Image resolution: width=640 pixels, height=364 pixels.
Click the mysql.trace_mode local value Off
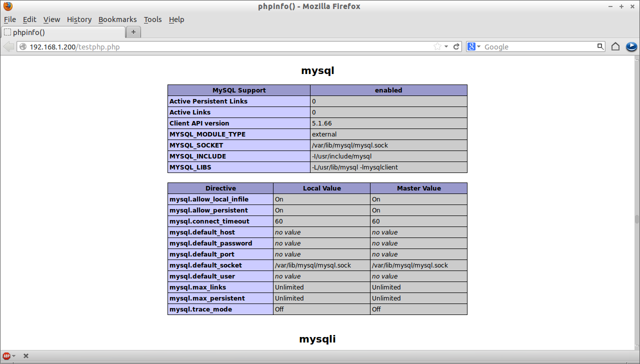279,309
